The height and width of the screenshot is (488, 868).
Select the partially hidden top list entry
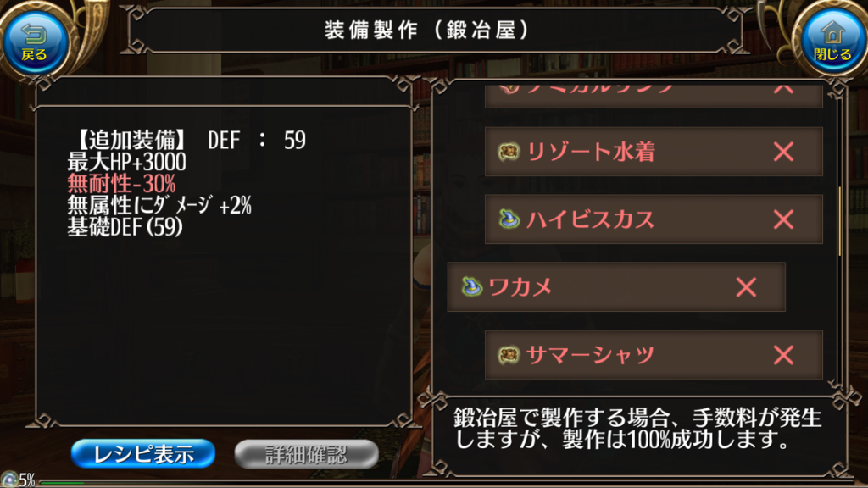pyautogui.click(x=654, y=96)
